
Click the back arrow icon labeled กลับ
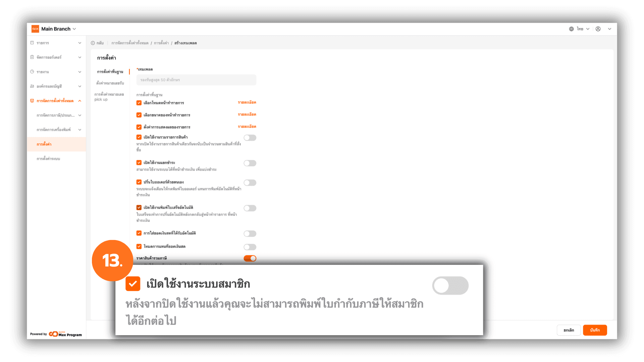point(93,43)
